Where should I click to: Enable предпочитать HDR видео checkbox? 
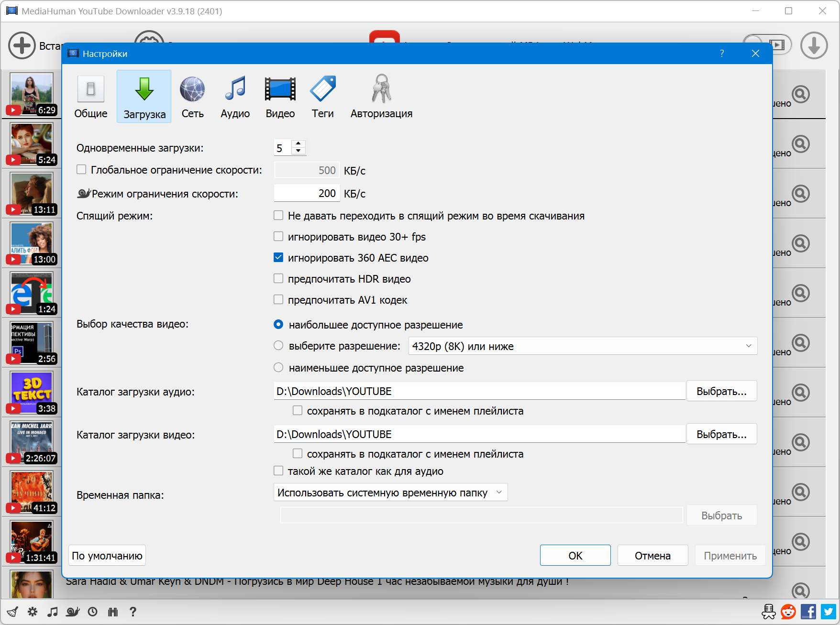pyautogui.click(x=278, y=279)
